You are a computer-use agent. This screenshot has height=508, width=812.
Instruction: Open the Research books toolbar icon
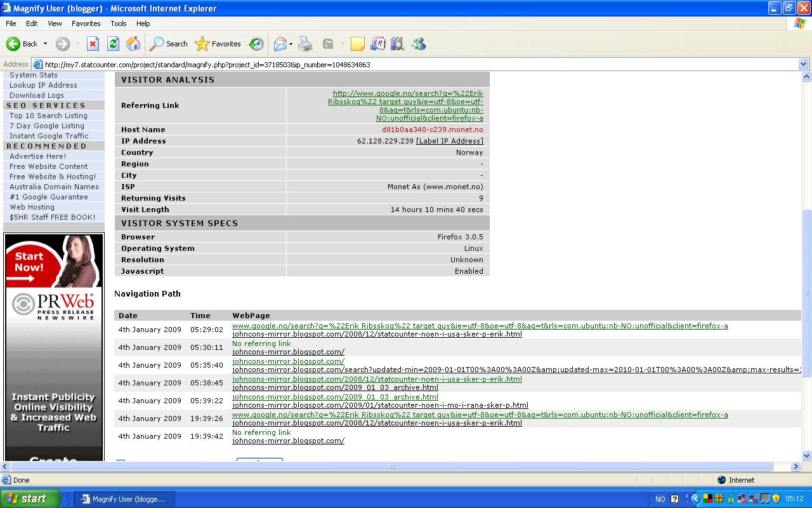[x=398, y=44]
